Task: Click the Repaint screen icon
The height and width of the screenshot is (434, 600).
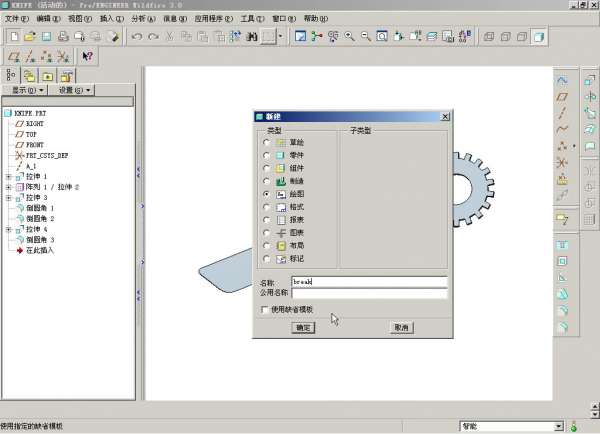Action: tap(301, 37)
